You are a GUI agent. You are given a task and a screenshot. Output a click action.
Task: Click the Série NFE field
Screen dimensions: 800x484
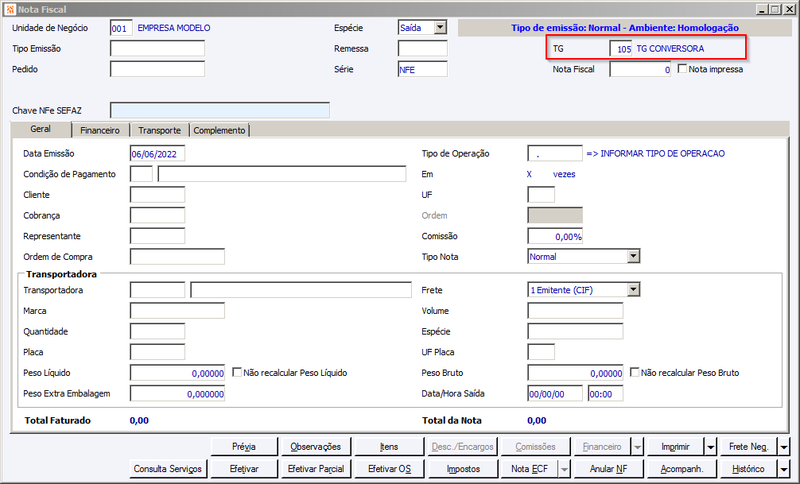point(422,69)
